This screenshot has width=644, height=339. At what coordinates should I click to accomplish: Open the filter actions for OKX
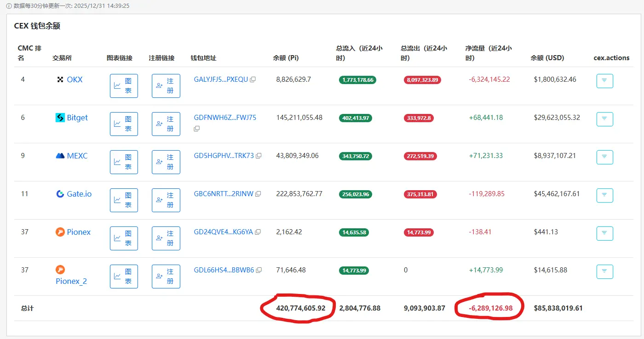pos(604,81)
